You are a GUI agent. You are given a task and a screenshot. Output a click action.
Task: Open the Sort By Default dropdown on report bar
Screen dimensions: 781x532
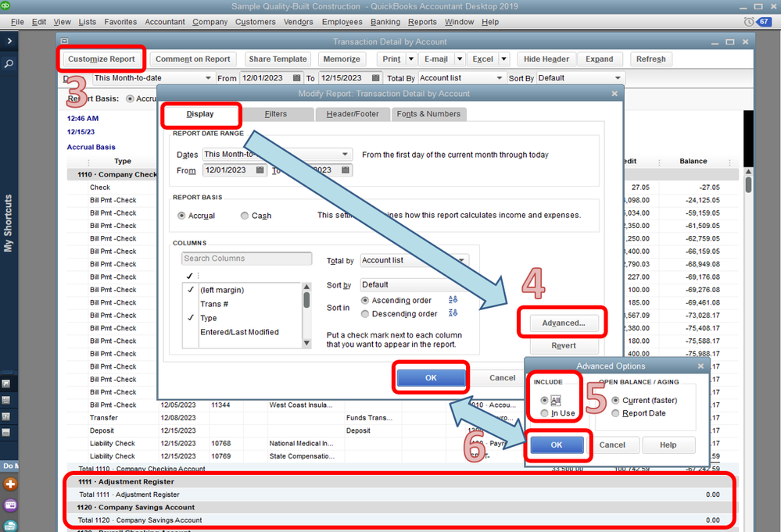coord(618,78)
